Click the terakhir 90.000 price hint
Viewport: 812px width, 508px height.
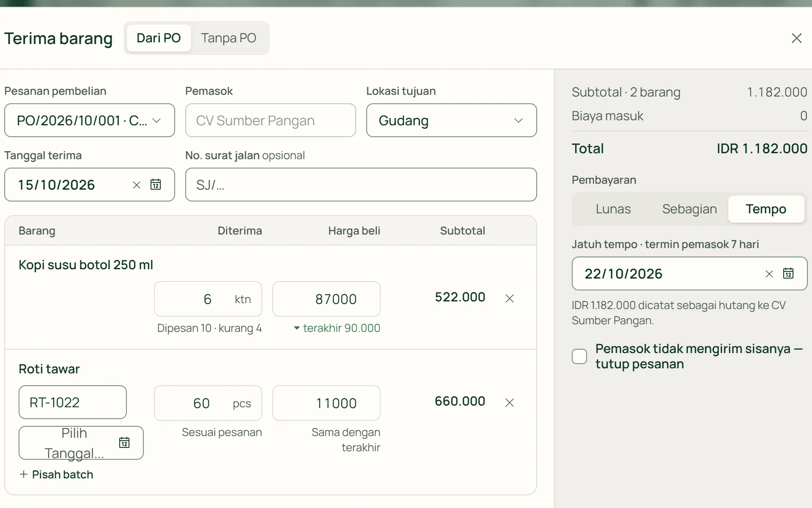[337, 328]
